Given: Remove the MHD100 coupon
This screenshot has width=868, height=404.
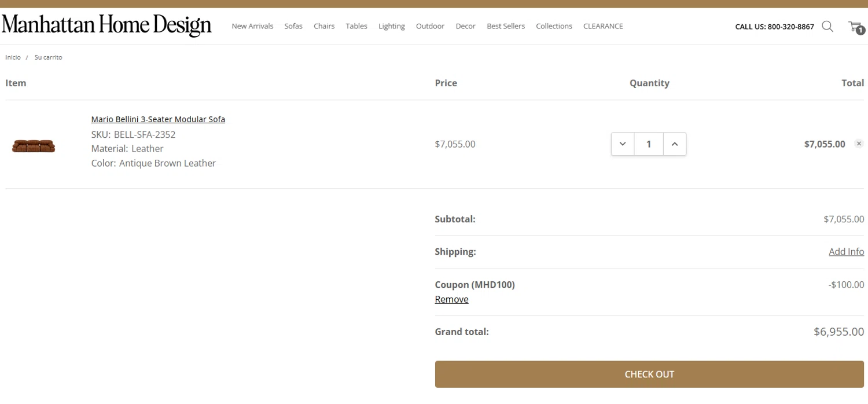Looking at the screenshot, I should [451, 299].
